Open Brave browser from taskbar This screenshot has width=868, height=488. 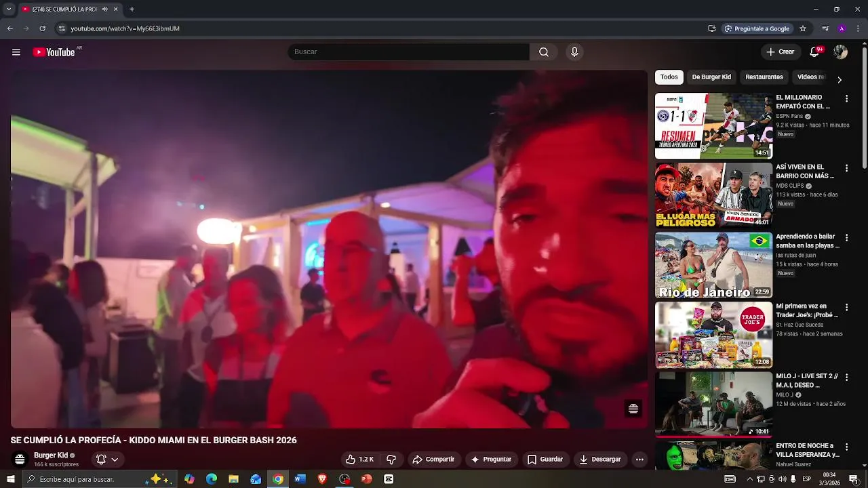322,479
